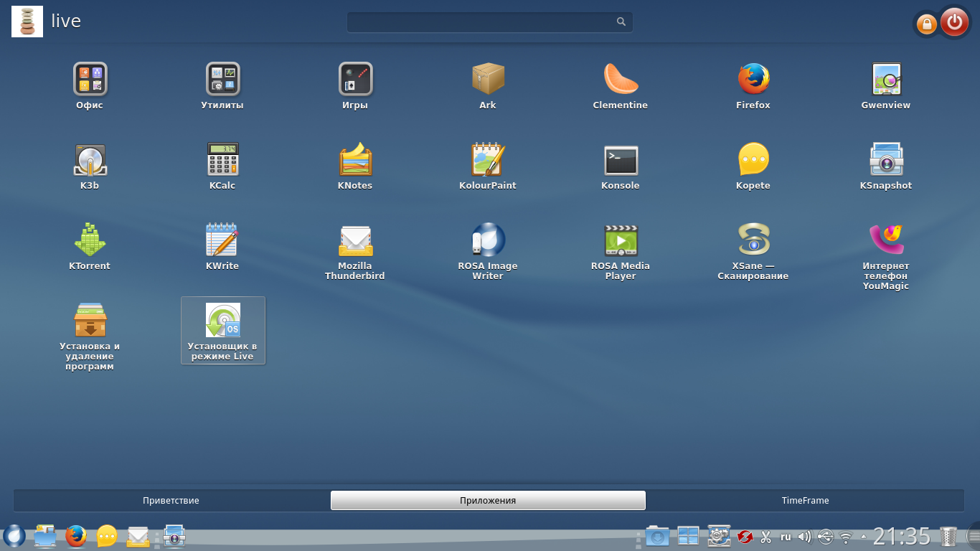
Task: Open Интернет телефон YouMagic
Action: [x=886, y=240]
